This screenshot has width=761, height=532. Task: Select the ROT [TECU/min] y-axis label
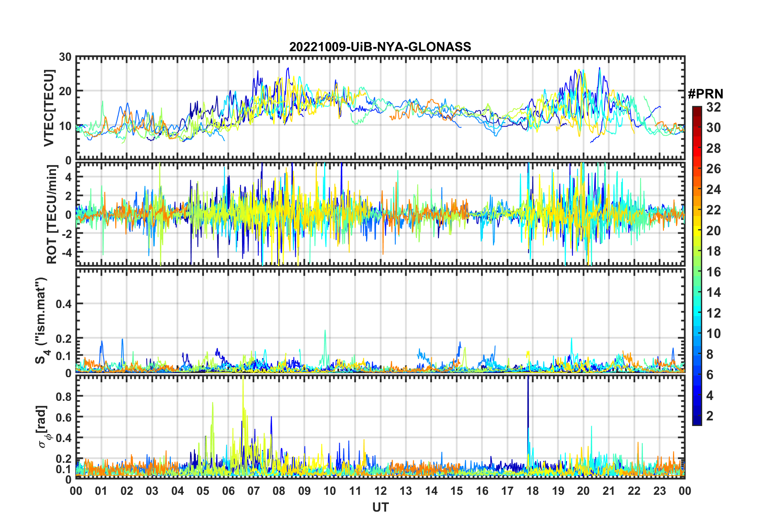52,214
